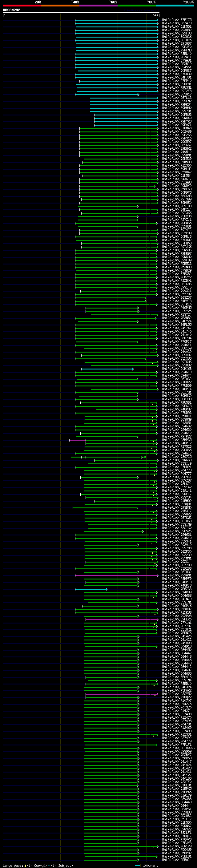
Task: Select the UniRef100_C6TAC2 label
Action: pos(176,379)
